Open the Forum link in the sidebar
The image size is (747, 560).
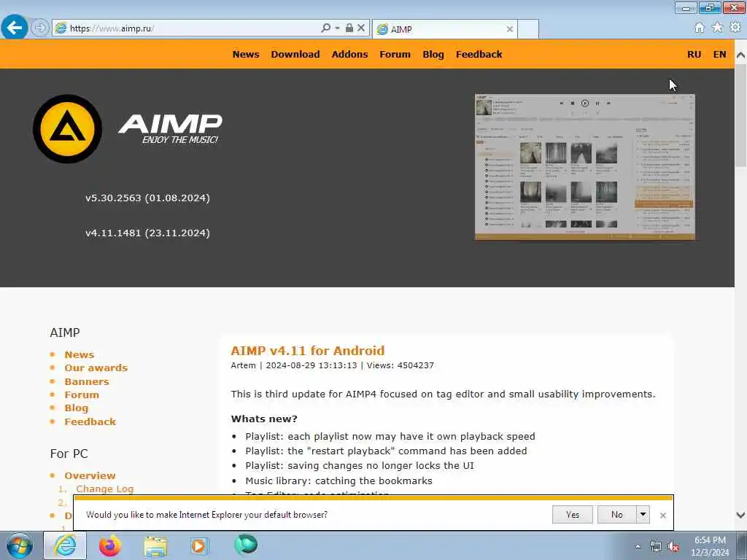point(82,394)
